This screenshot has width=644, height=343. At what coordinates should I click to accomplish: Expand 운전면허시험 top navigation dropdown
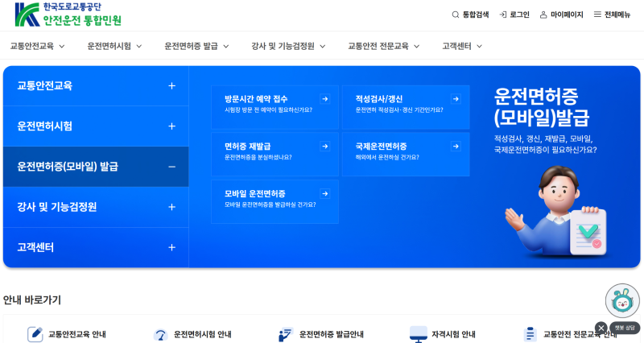[138, 47]
